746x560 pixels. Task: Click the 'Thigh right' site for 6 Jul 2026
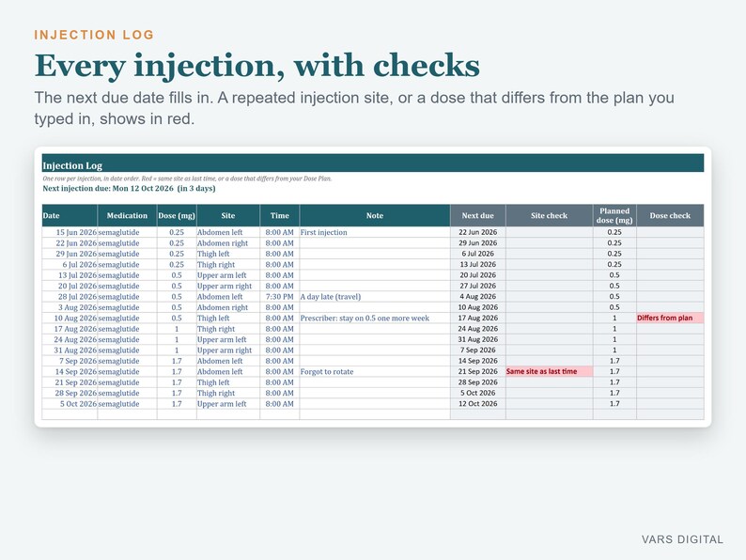point(228,264)
